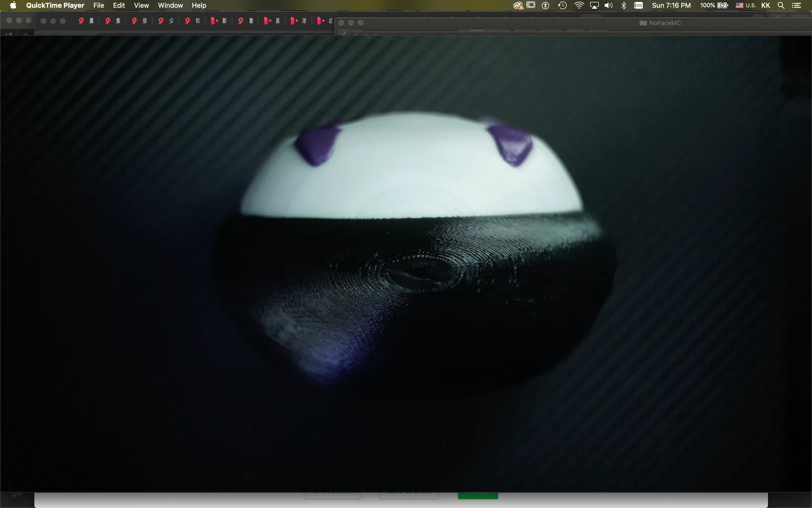Open the Edit menu
812x508 pixels.
119,6
